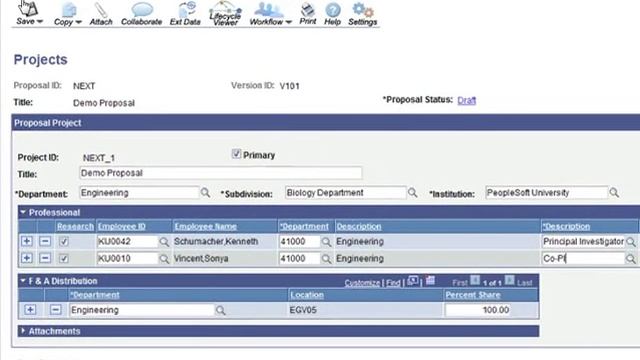
Task: Toggle Research checkbox for KU0042
Action: [63, 241]
